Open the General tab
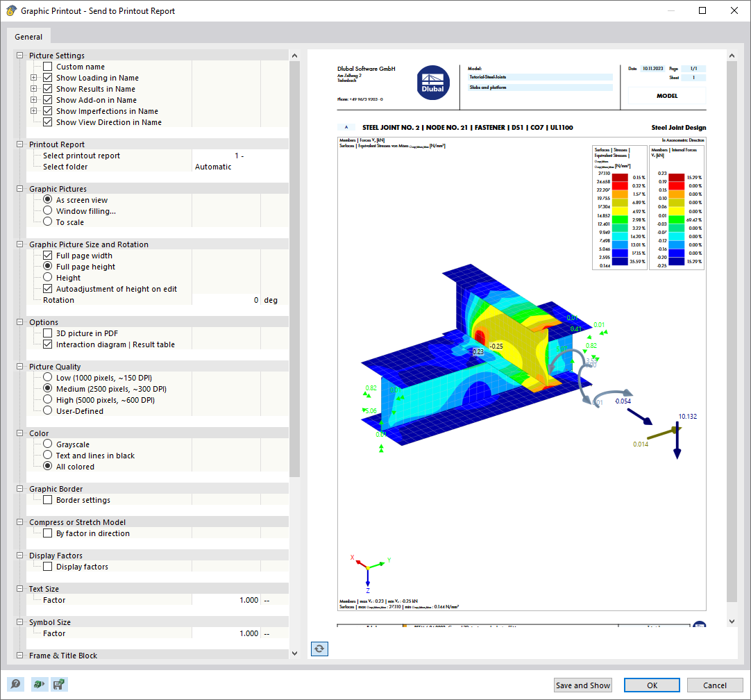Image resolution: width=751 pixels, height=700 pixels. [x=28, y=37]
